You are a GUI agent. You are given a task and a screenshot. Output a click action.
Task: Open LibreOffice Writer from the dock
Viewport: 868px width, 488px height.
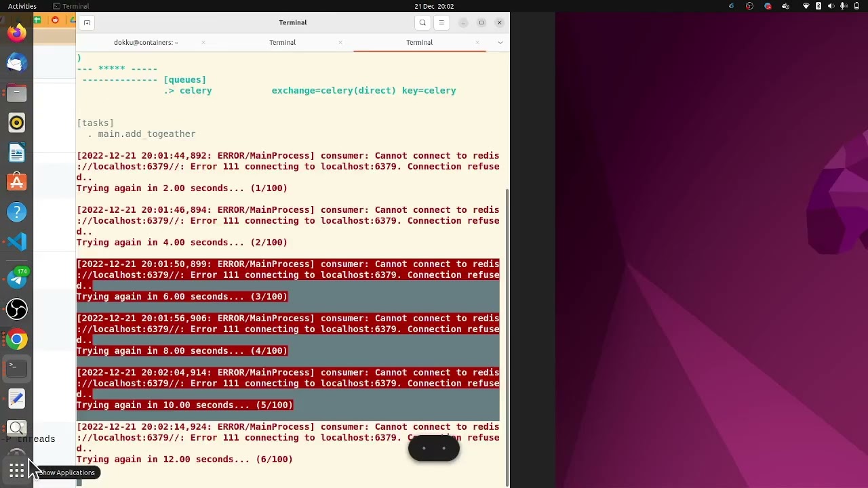[x=17, y=152]
